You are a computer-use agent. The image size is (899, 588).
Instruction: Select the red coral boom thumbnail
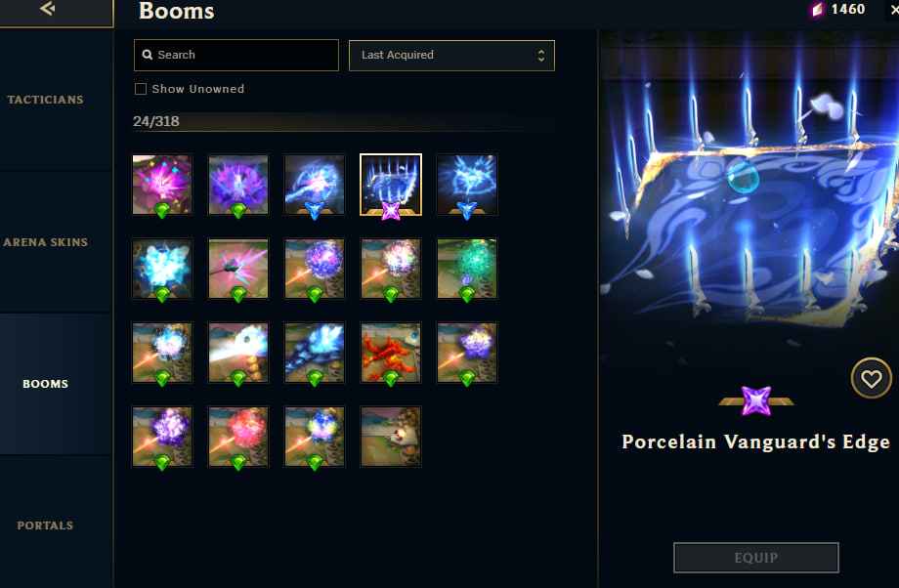tap(391, 353)
